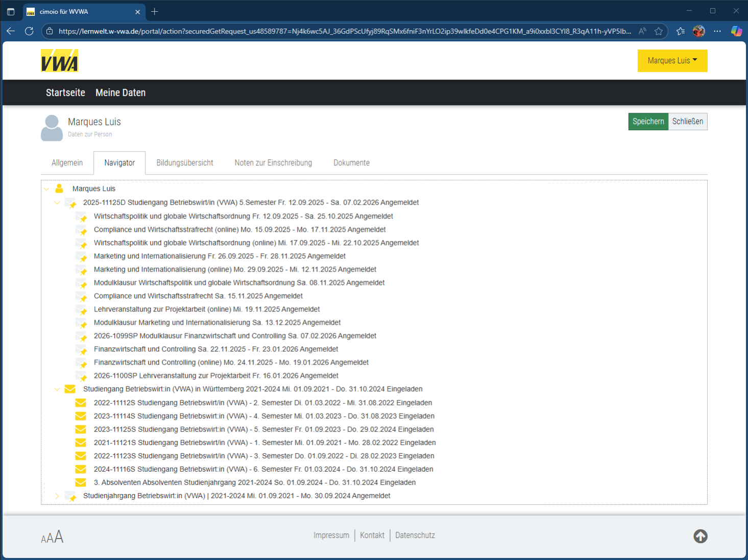This screenshot has height=560, width=748.
Task: Click the font size AAA icon
Action: [52, 537]
